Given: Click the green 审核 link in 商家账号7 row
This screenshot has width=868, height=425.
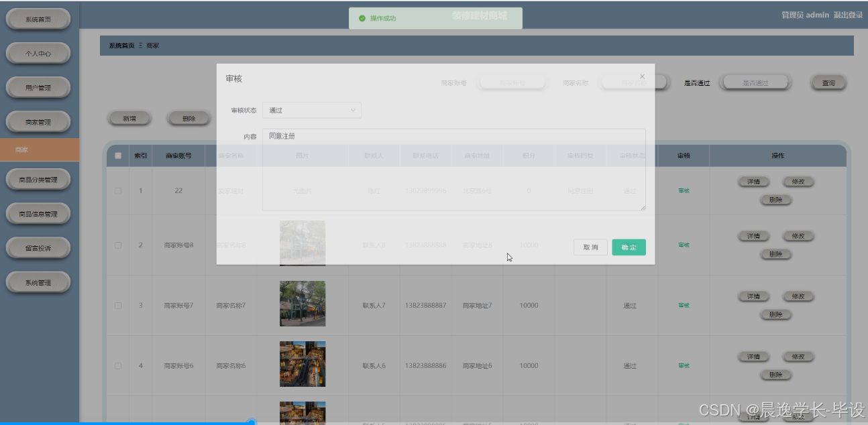Looking at the screenshot, I should point(684,306).
